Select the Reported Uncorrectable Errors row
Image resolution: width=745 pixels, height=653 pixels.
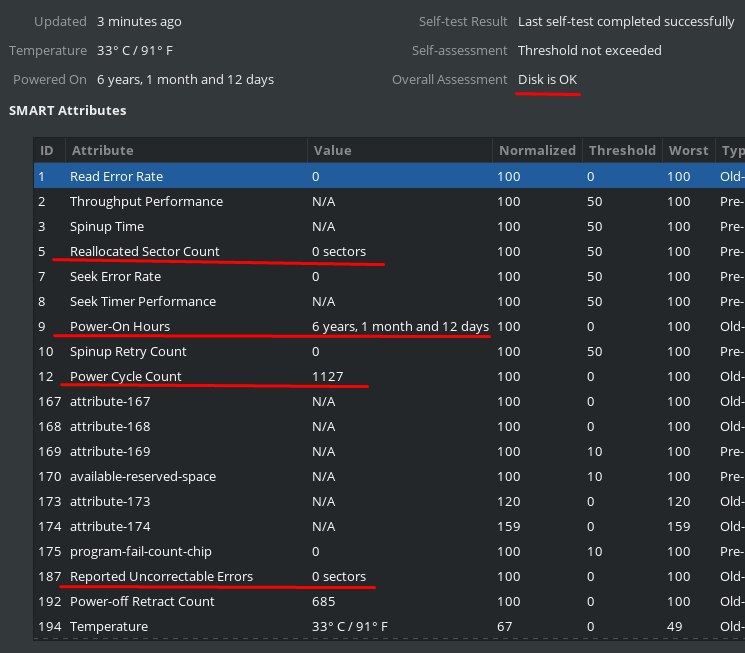click(x=389, y=576)
